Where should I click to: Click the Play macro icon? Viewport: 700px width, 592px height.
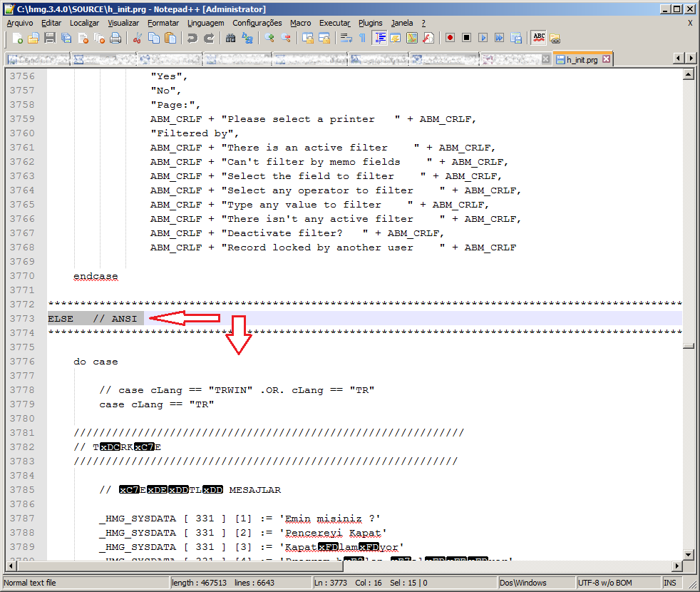click(483, 38)
